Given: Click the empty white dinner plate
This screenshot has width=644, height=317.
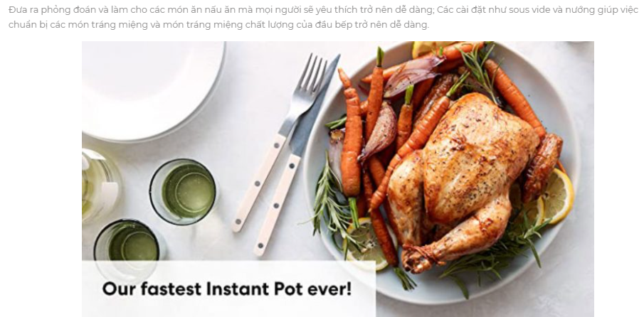Looking at the screenshot, I should [153, 90].
